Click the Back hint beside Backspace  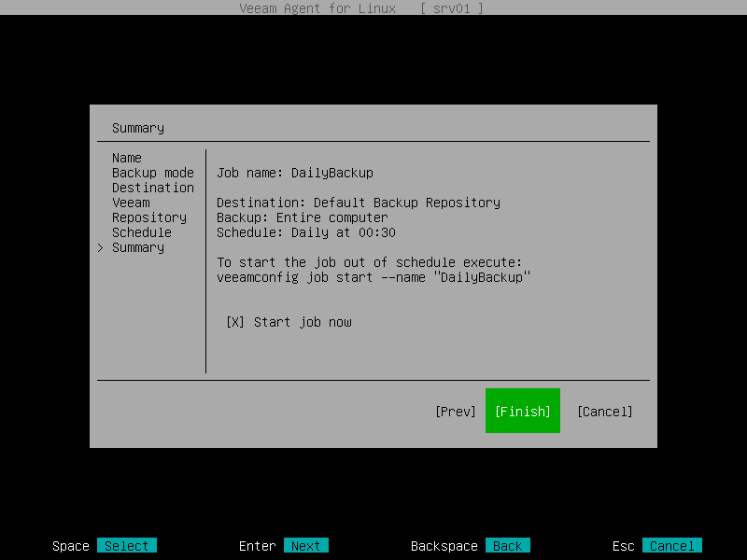(508, 545)
